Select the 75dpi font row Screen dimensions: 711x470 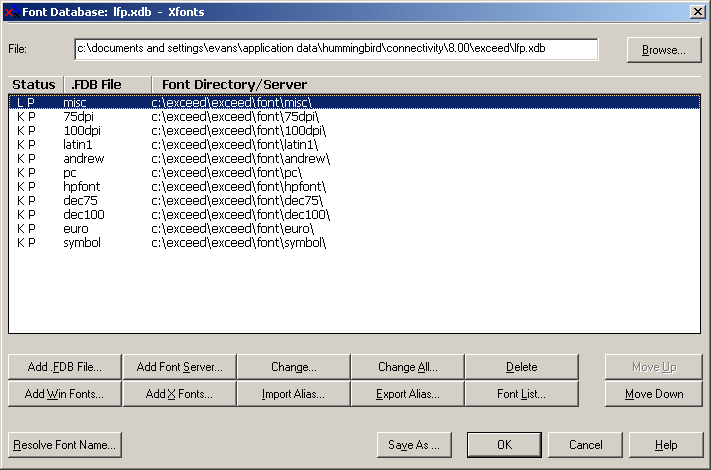click(x=354, y=116)
